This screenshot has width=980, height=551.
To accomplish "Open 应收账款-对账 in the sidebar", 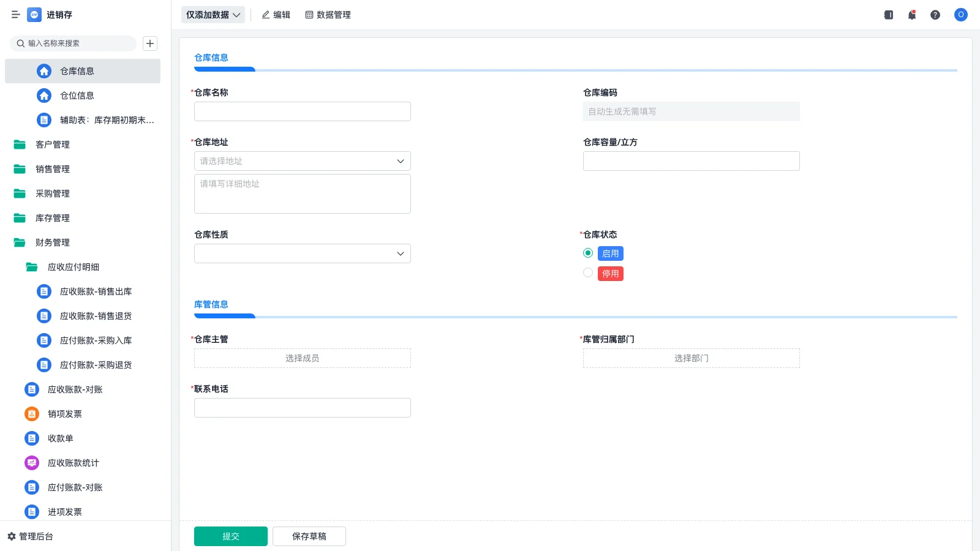I will click(83, 389).
